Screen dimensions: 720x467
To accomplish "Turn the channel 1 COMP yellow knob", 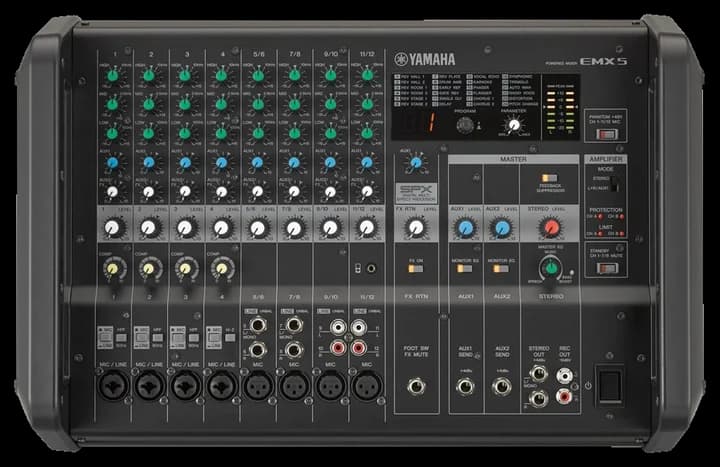I will point(112,269).
